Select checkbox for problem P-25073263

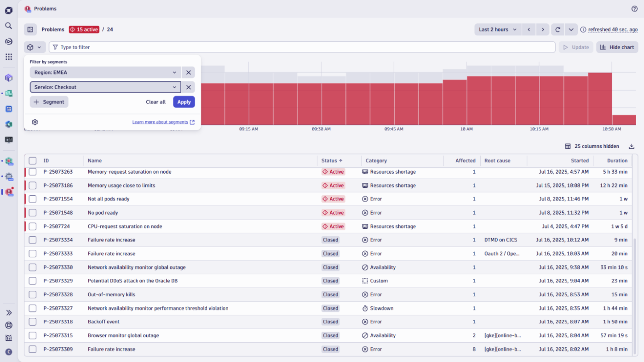pyautogui.click(x=33, y=172)
